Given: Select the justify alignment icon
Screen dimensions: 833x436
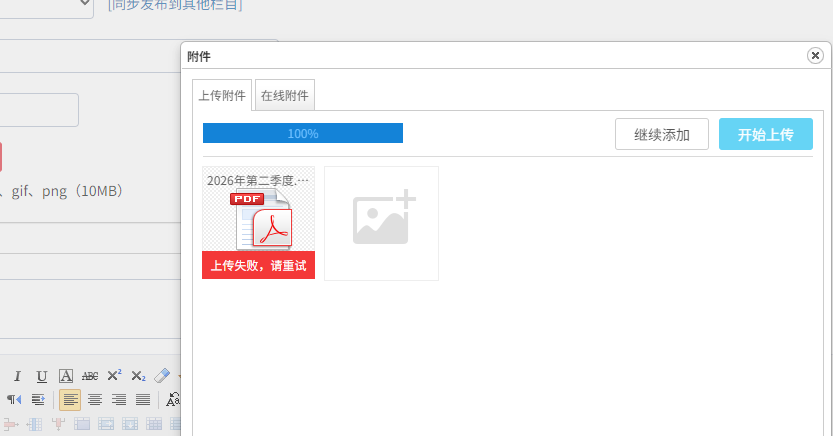Looking at the screenshot, I should [143, 400].
